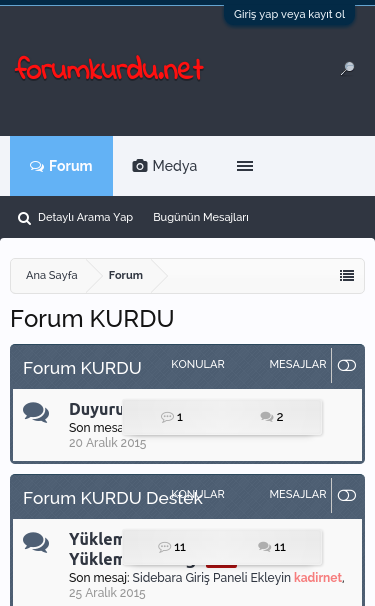Click the MESAJLAR header in Forum KURDU
The width and height of the screenshot is (375, 606).
coord(298,364)
